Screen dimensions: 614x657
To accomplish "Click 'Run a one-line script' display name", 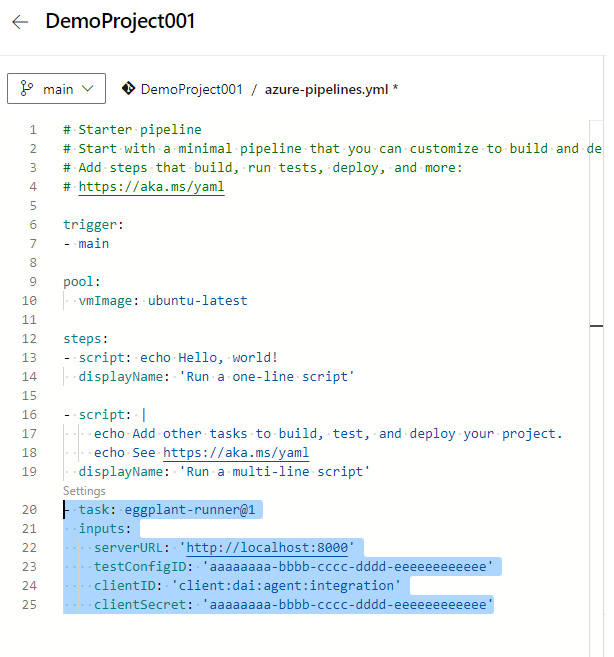I will [267, 376].
